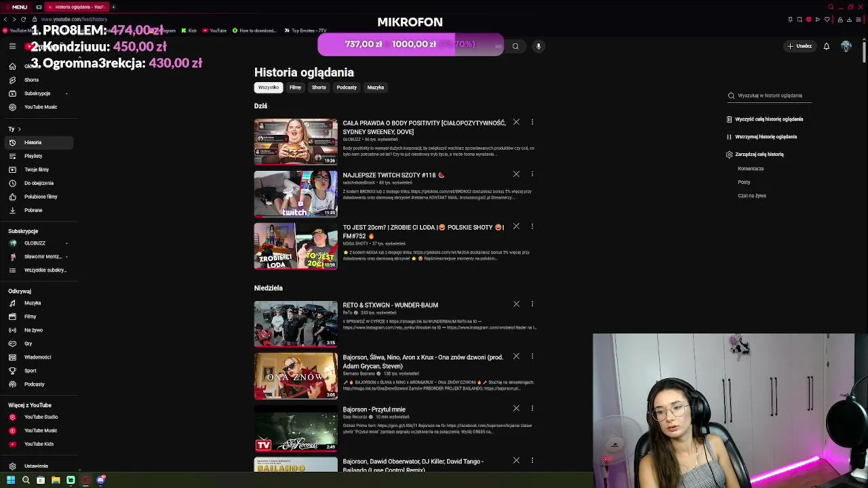The height and width of the screenshot is (488, 868).
Task: Open Sport under Odkrywaj
Action: (31, 371)
